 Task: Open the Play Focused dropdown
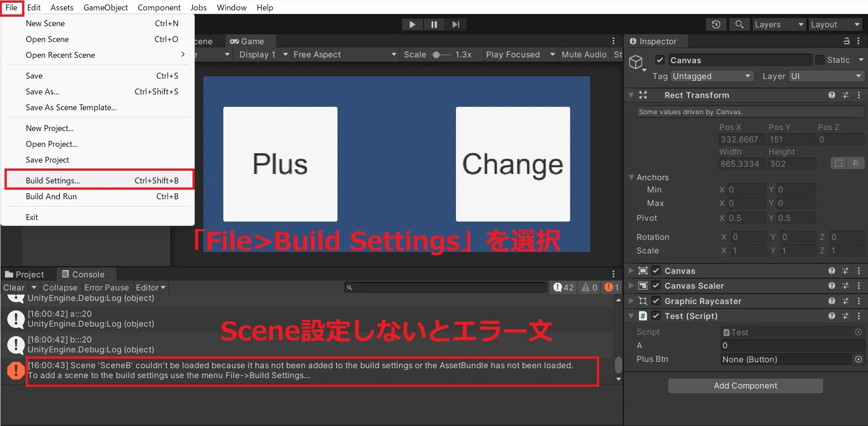point(520,54)
